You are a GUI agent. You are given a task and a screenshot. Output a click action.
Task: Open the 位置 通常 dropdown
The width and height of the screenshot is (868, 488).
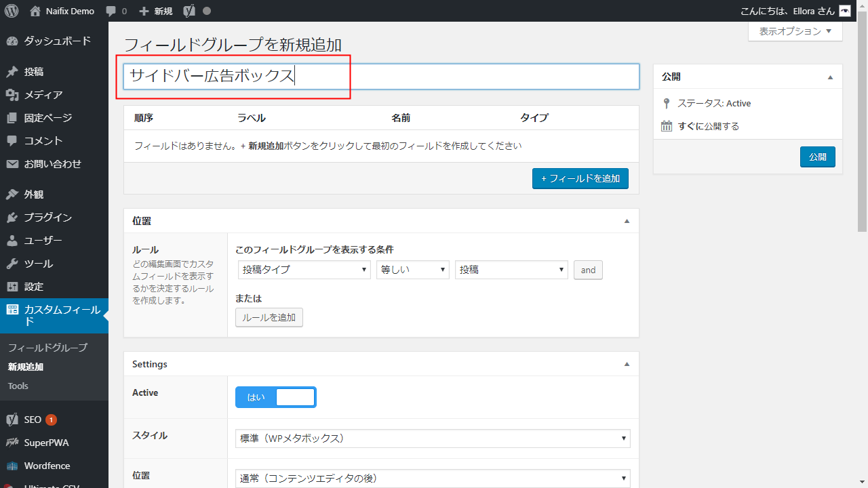[433, 479]
